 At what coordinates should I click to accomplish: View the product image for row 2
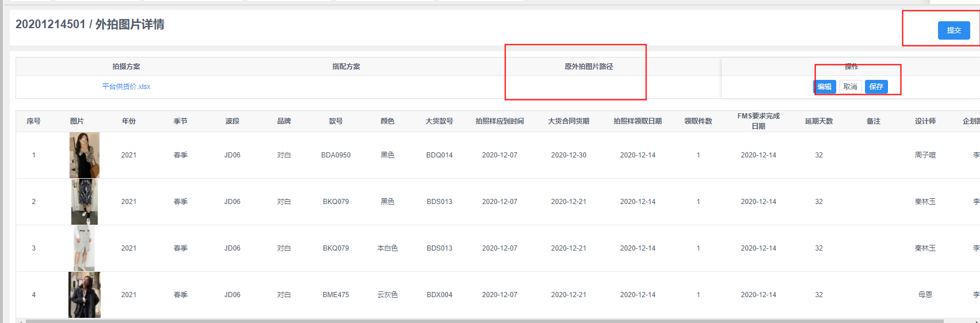coord(85,202)
